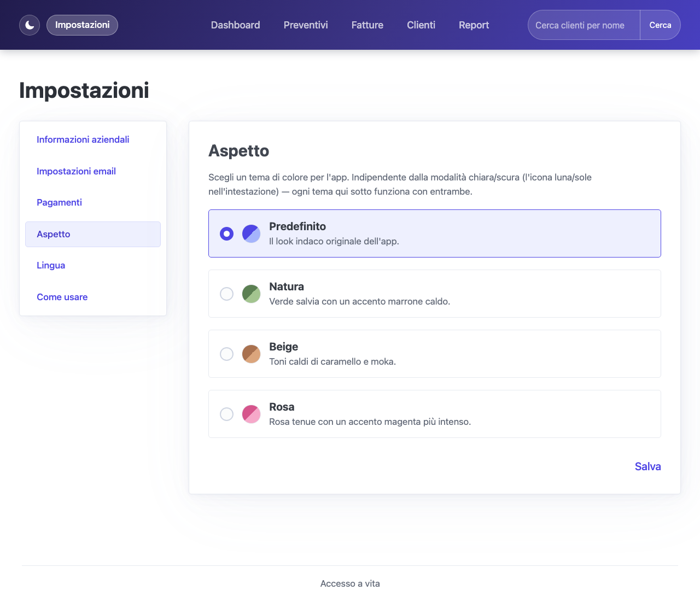
Task: Click the Predefinito indigo theme swatch
Action: [x=251, y=233]
